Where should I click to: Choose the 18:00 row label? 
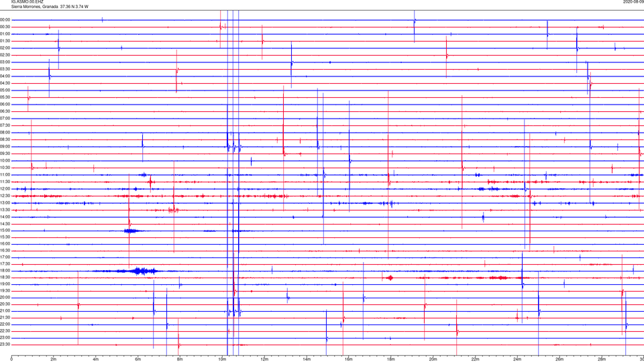pos(5,271)
